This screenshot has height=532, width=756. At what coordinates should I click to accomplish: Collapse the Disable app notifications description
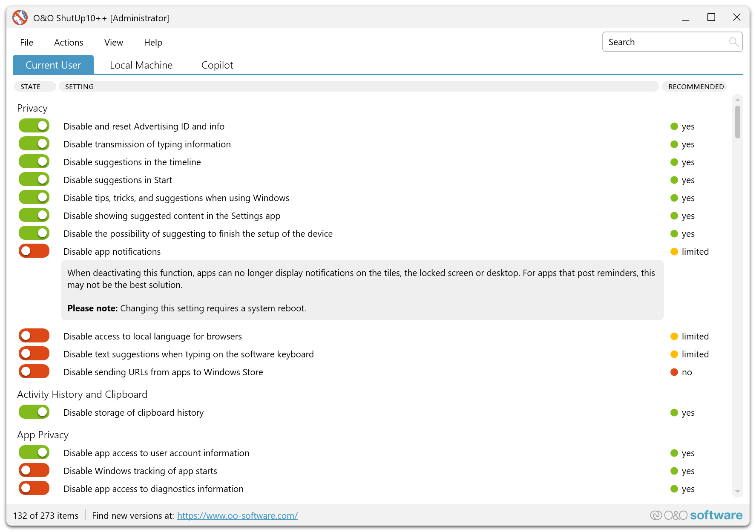[x=112, y=252]
